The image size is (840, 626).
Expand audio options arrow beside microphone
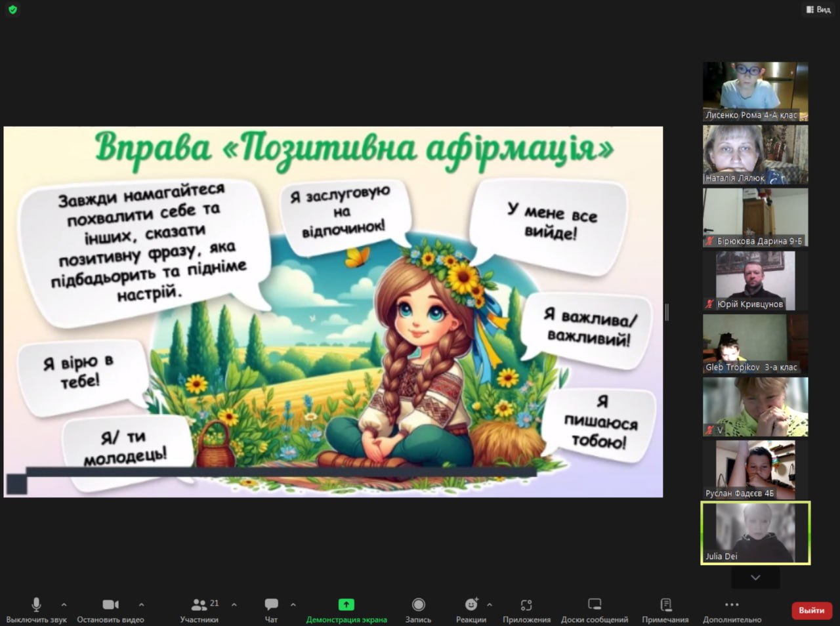click(x=64, y=604)
